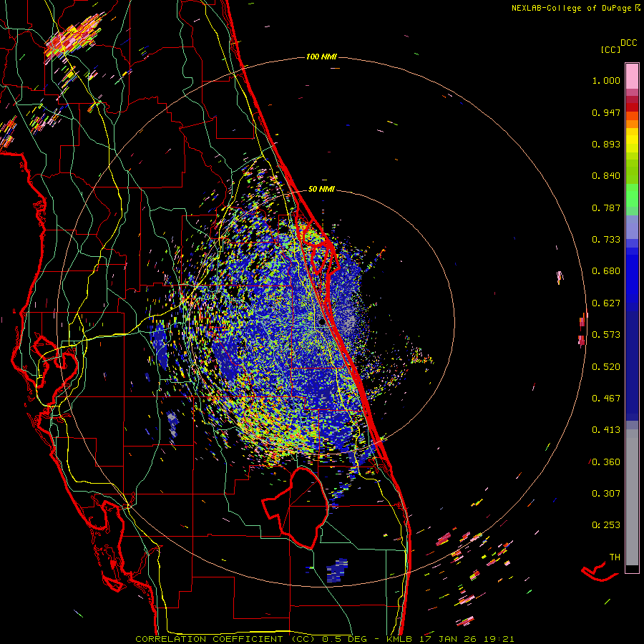Select the 0.253 scale value
644x644 pixels.
[606, 525]
